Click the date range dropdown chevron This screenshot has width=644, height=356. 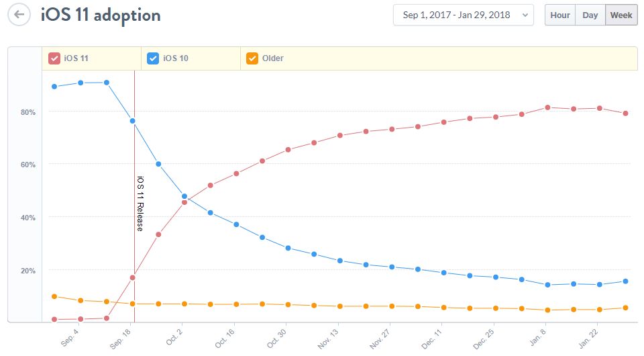524,15
